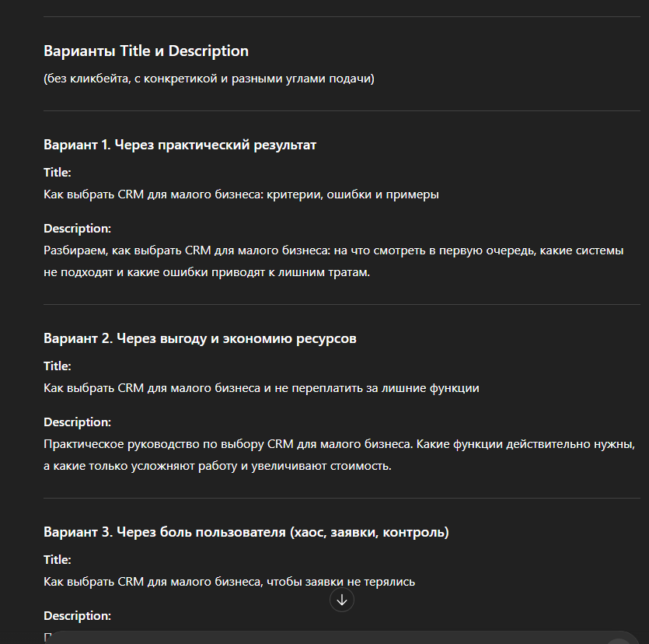Click heading 'Вариант 3. Через боль пользователя'
The image size is (649, 644).
pyautogui.click(x=246, y=532)
